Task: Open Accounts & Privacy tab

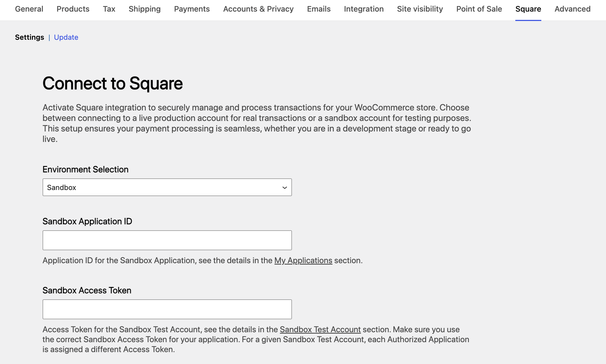Action: tap(258, 9)
